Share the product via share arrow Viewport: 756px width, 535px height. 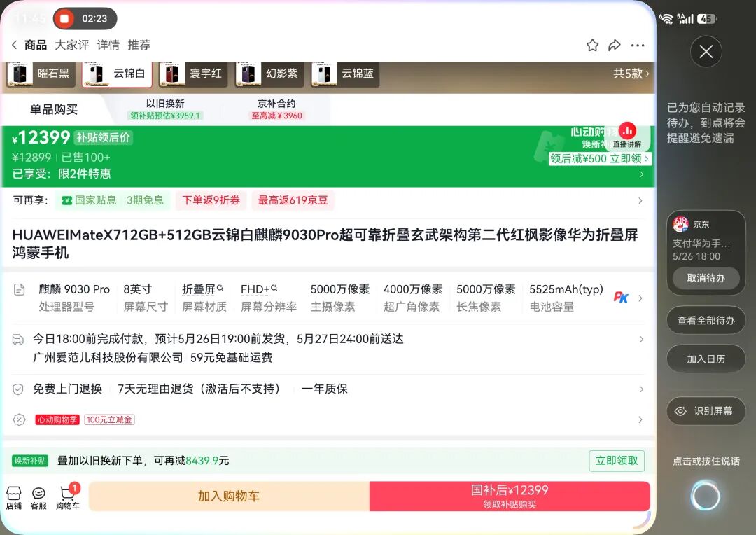coord(615,46)
